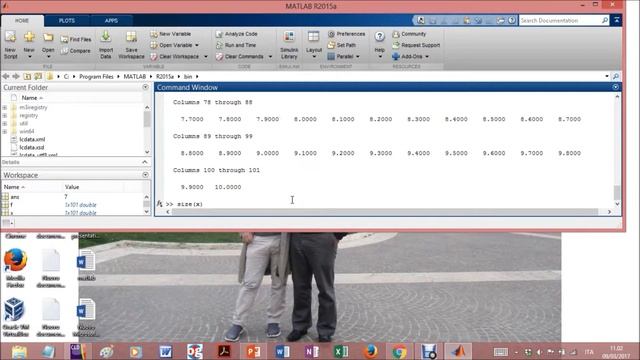Click search icon at address bar end

click(x=616, y=76)
